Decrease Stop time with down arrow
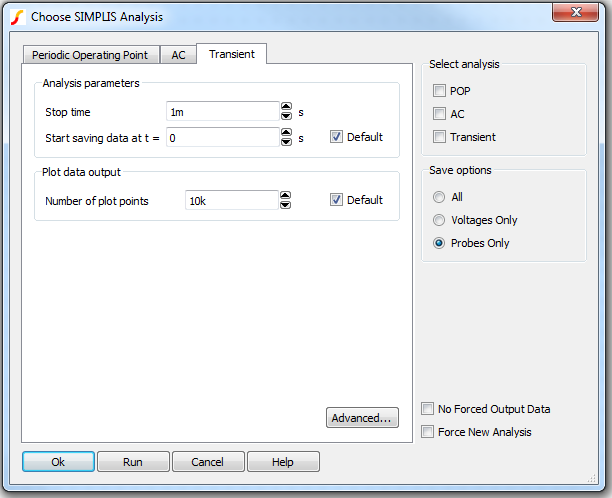Viewport: 612px width, 498px height. click(x=286, y=117)
